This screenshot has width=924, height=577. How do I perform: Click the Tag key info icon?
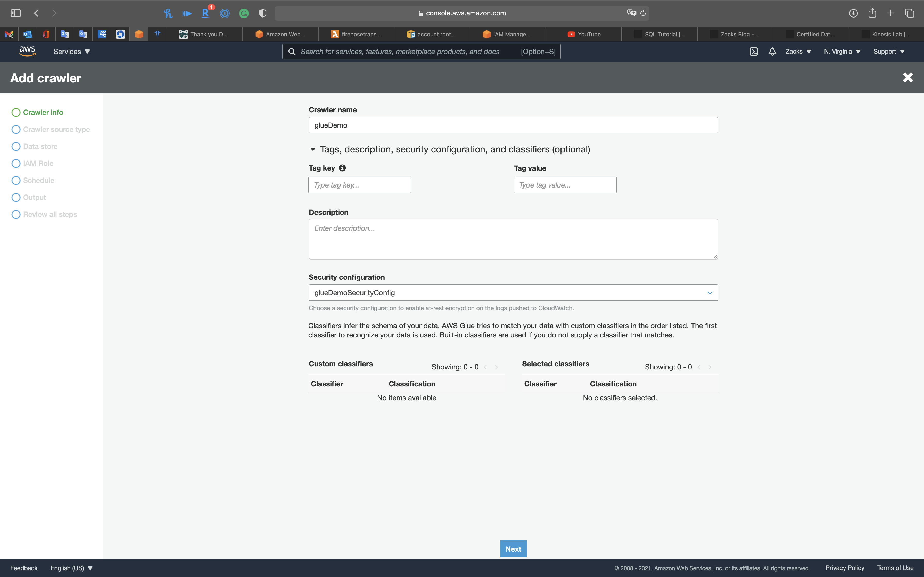coord(342,168)
